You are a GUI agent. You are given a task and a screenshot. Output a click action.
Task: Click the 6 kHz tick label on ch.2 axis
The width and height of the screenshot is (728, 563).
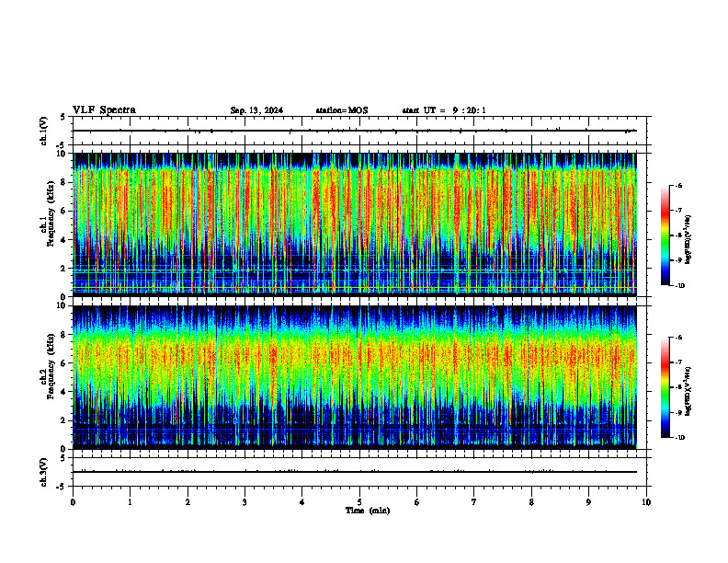pos(63,363)
